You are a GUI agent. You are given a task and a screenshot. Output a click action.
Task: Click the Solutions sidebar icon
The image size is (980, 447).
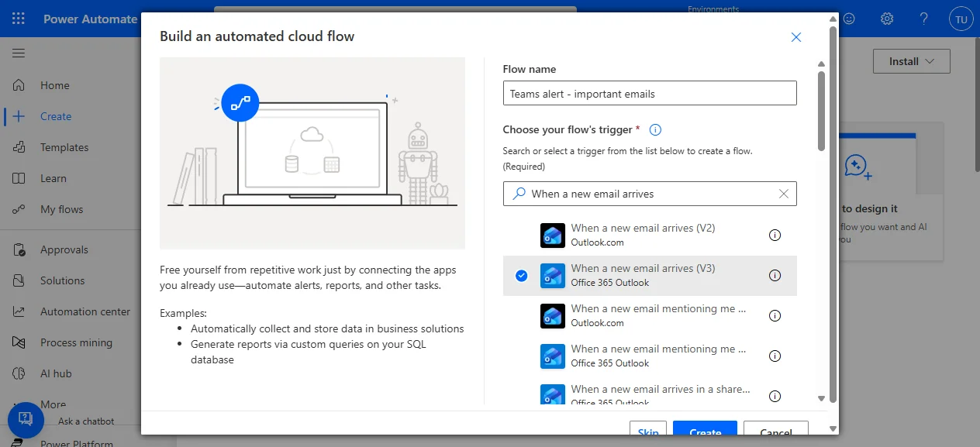pos(19,280)
